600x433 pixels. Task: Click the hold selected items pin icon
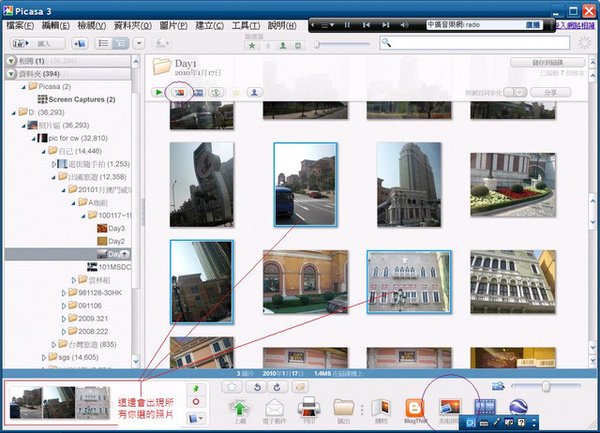[196, 389]
